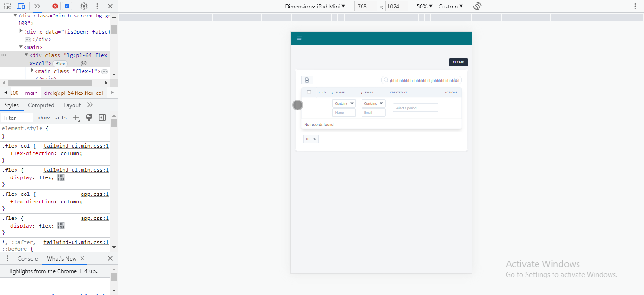This screenshot has width=644, height=295.
Task: Switch to the Console drawer tab
Action: point(27,259)
